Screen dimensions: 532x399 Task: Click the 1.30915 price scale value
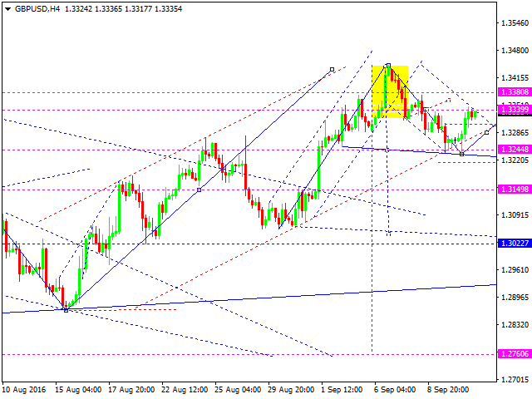coord(515,215)
